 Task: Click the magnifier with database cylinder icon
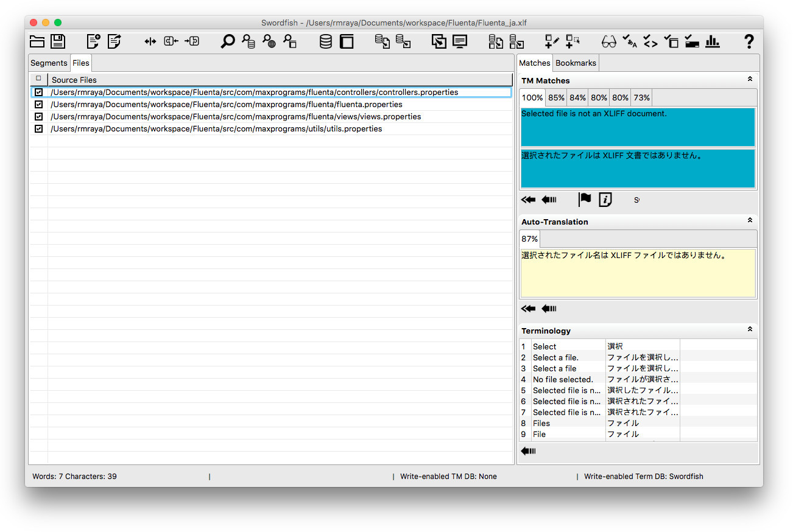coord(248,41)
